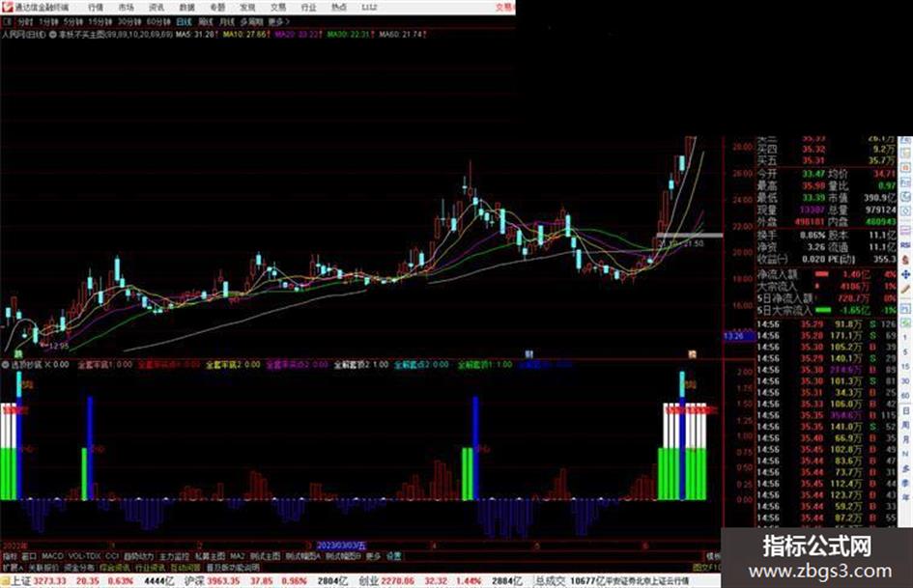
Task: Switch to the 30分钟 period
Action: 129,22
